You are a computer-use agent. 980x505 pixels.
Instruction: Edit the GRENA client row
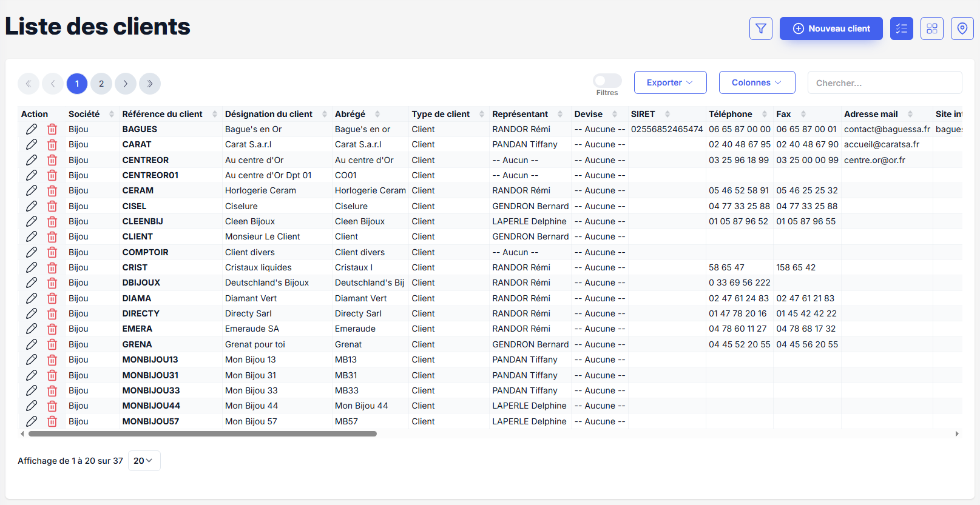click(x=32, y=344)
